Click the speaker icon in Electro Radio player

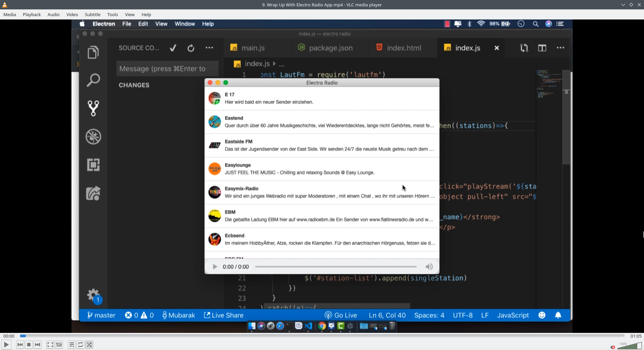[x=429, y=267]
